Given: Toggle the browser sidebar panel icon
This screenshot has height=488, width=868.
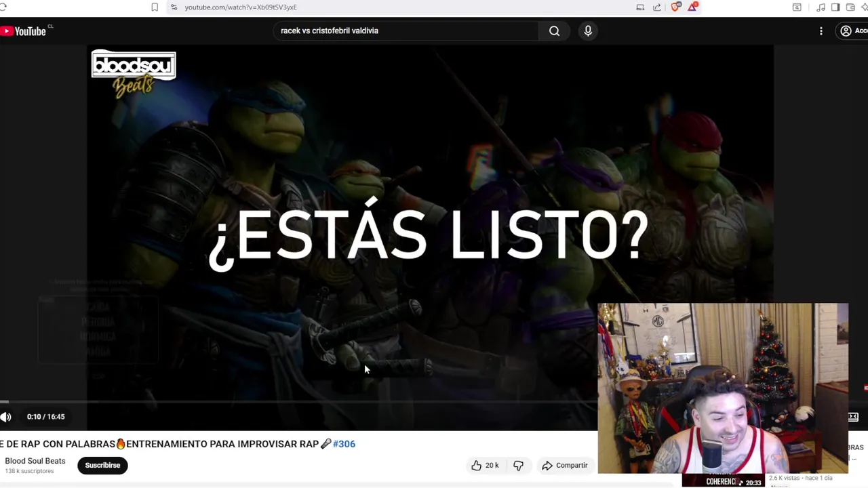Looking at the screenshot, I should (835, 7).
